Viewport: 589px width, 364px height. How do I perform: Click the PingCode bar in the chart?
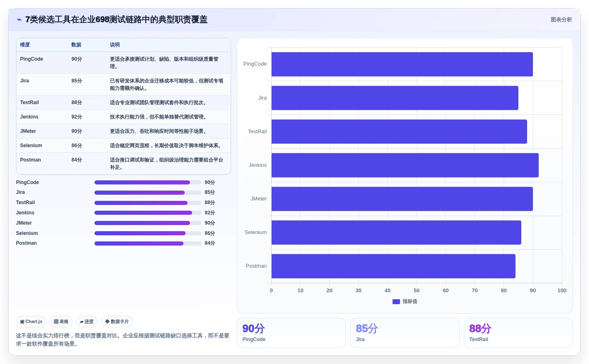pyautogui.click(x=402, y=64)
